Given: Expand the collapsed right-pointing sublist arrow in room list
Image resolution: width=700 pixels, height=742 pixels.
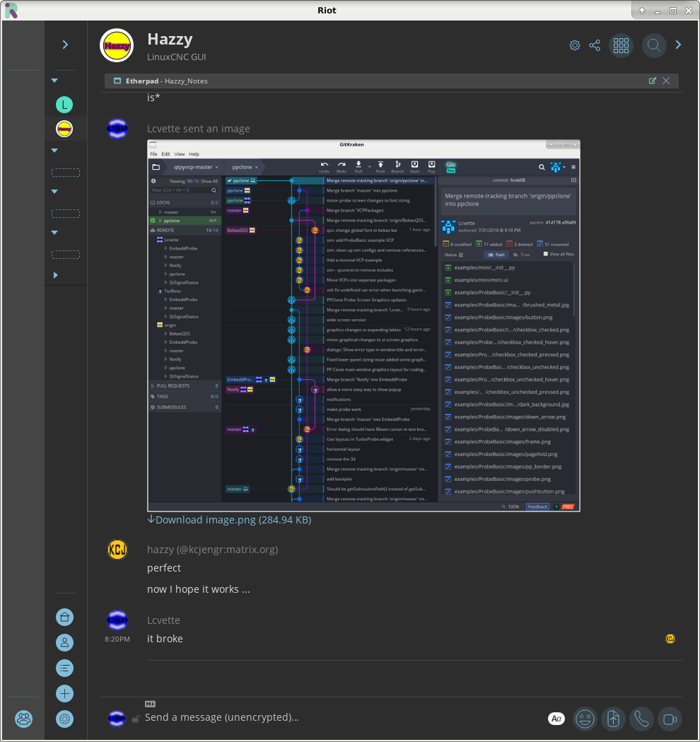Looking at the screenshot, I should [55, 275].
